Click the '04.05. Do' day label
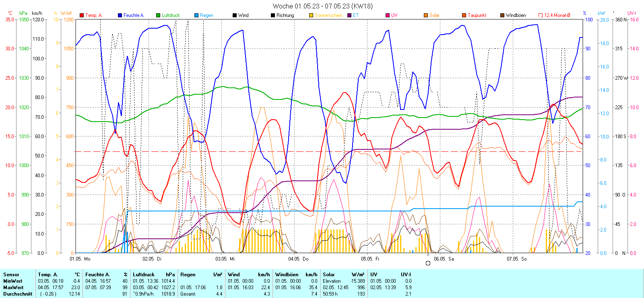This screenshot has height=298, width=644. [298, 259]
